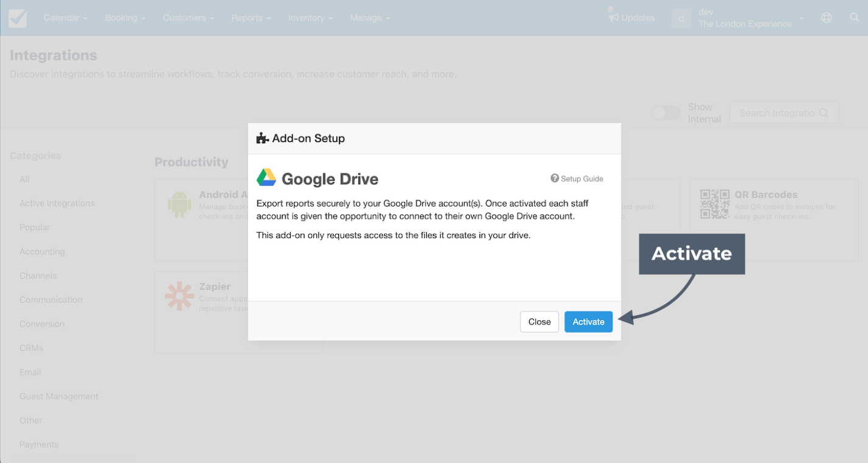The height and width of the screenshot is (463, 868).
Task: Select the Email category
Action: tap(30, 372)
